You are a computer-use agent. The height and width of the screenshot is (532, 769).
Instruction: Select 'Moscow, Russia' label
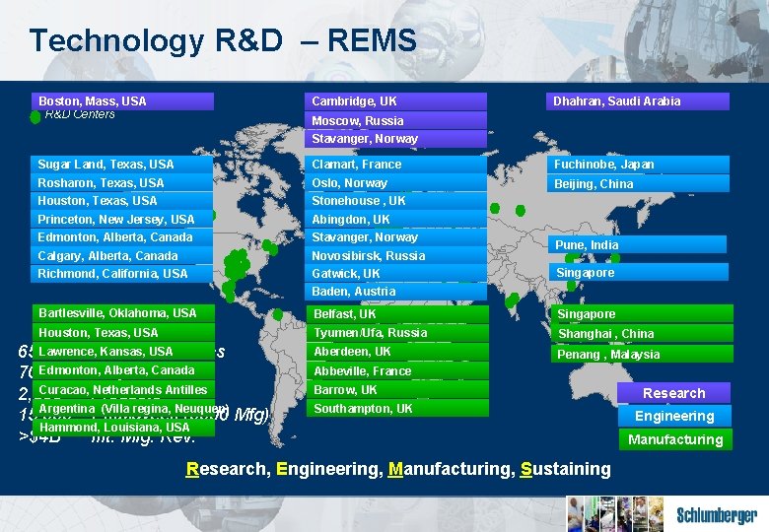tap(395, 120)
